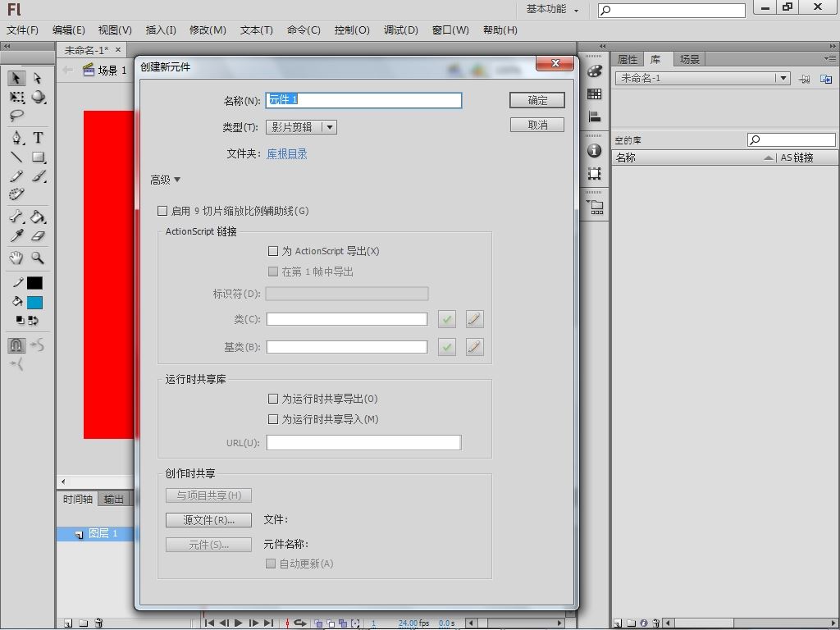840x630 pixels.
Task: Select the Hand tool
Action: click(16, 258)
